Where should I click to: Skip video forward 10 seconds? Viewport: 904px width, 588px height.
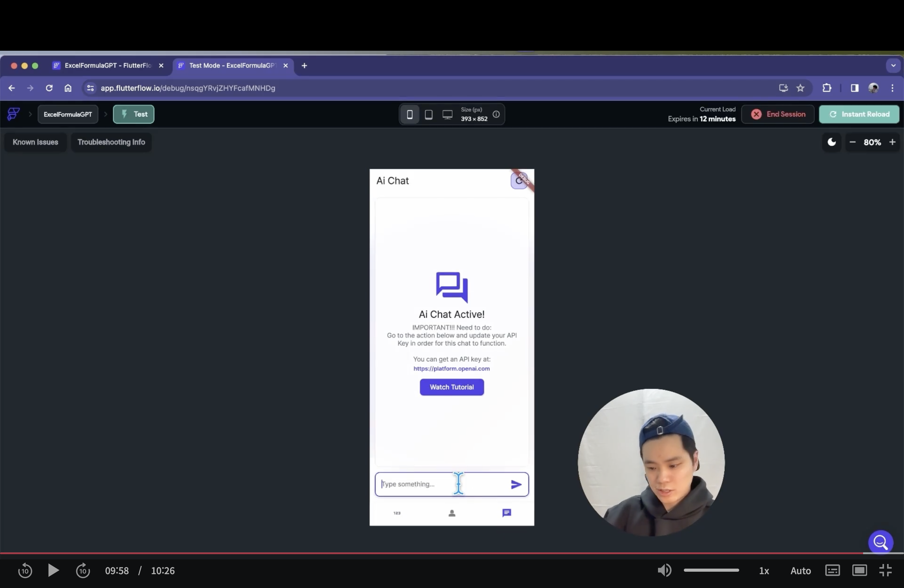83,570
